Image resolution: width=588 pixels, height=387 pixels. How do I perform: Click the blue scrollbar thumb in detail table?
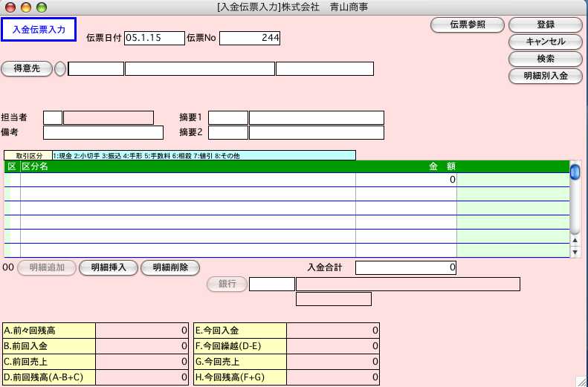pyautogui.click(x=575, y=172)
